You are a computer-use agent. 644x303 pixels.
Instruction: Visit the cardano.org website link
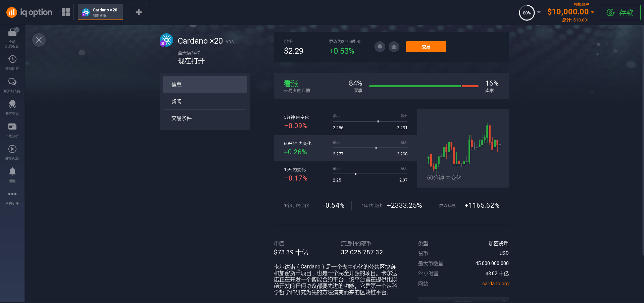point(495,284)
